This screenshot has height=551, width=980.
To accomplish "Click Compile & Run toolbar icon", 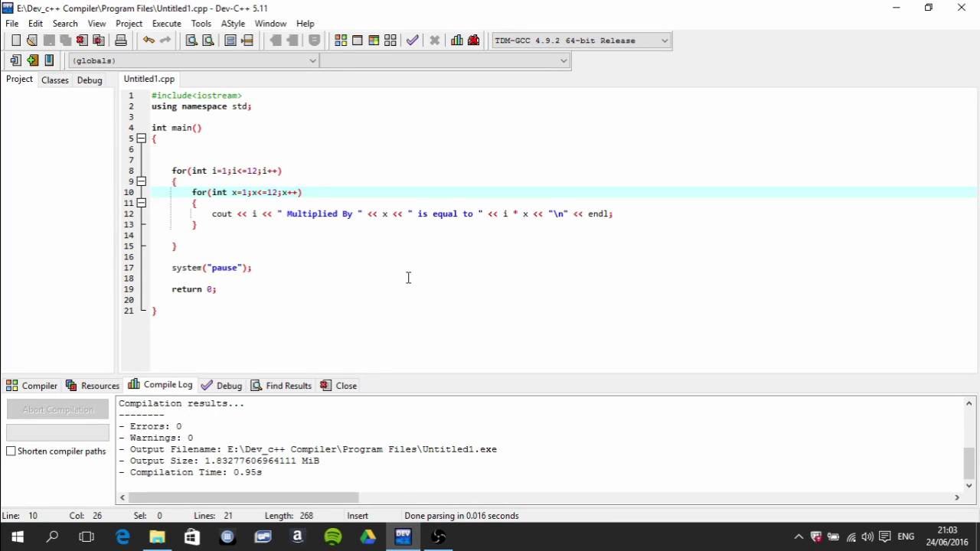I will coord(374,41).
